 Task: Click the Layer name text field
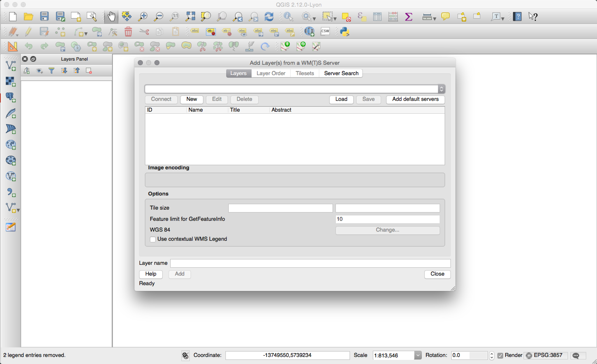pyautogui.click(x=310, y=263)
